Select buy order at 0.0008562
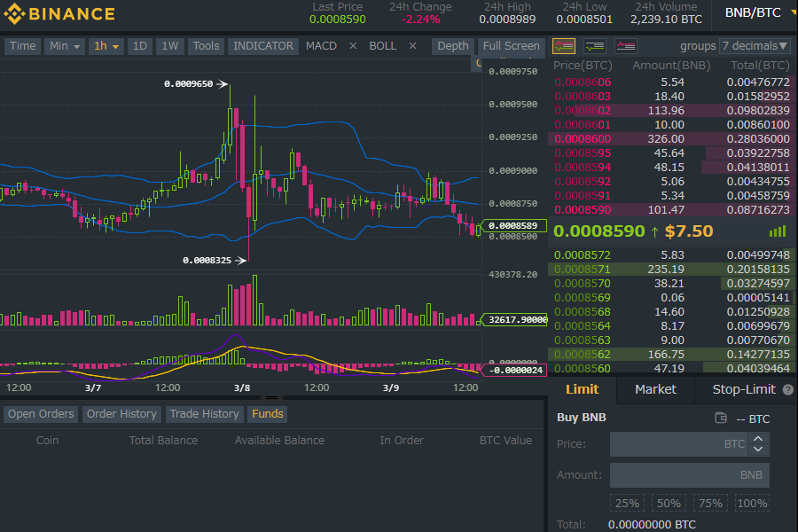Screen dimensions: 798x532 coord(671,355)
